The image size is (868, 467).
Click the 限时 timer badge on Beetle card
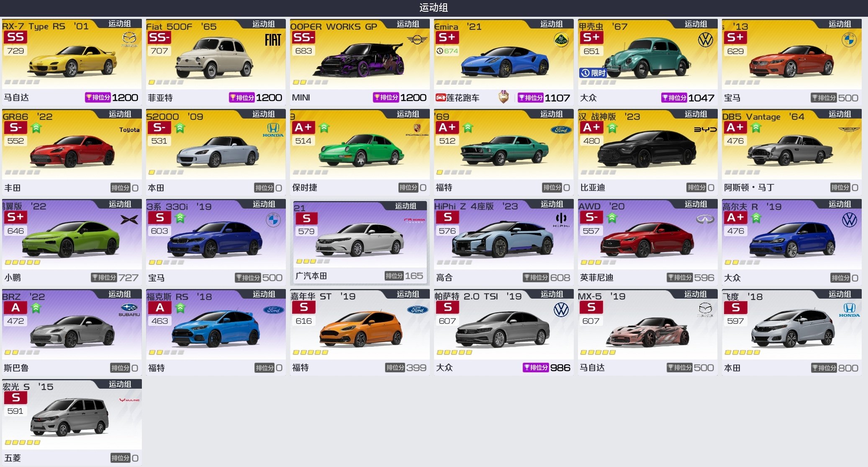pos(593,73)
